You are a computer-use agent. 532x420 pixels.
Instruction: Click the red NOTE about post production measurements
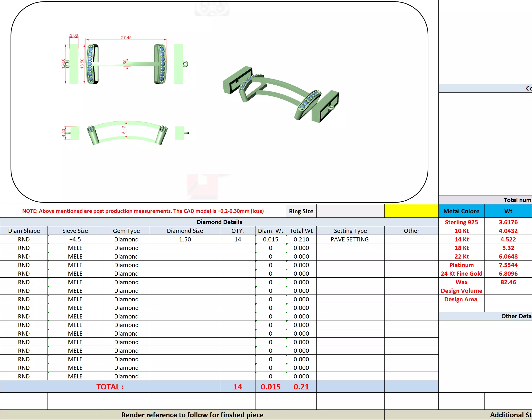(143, 211)
